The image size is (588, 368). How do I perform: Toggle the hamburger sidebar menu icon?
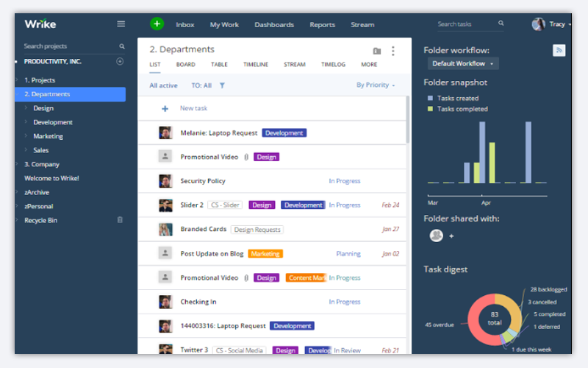pos(121,24)
